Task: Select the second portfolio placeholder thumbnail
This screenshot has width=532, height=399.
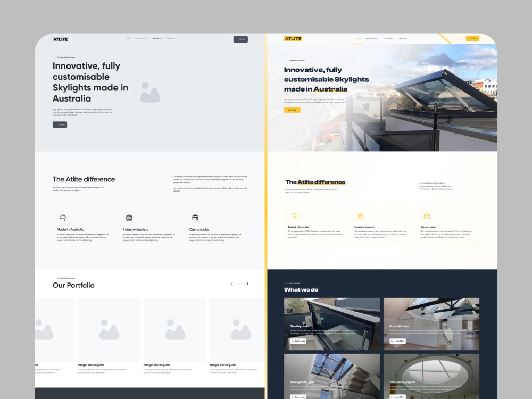Action: [109, 329]
